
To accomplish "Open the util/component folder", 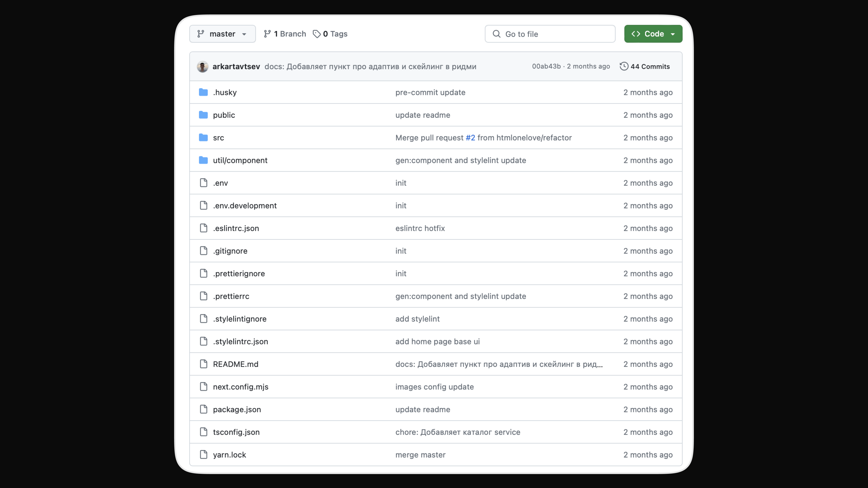I will tap(240, 160).
